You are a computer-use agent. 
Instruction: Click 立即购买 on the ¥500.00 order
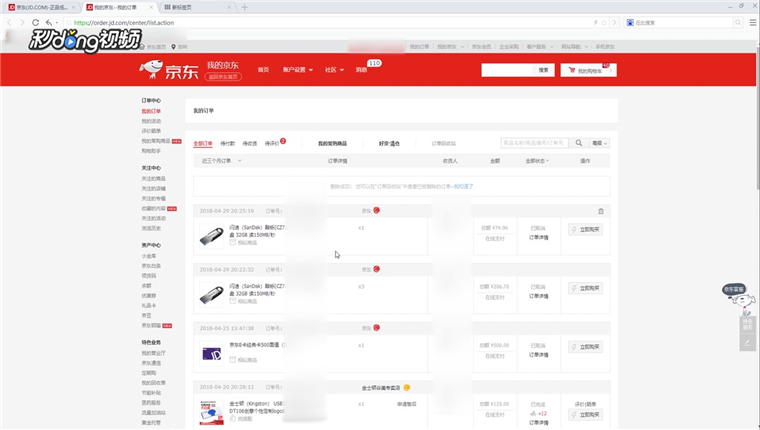point(586,347)
